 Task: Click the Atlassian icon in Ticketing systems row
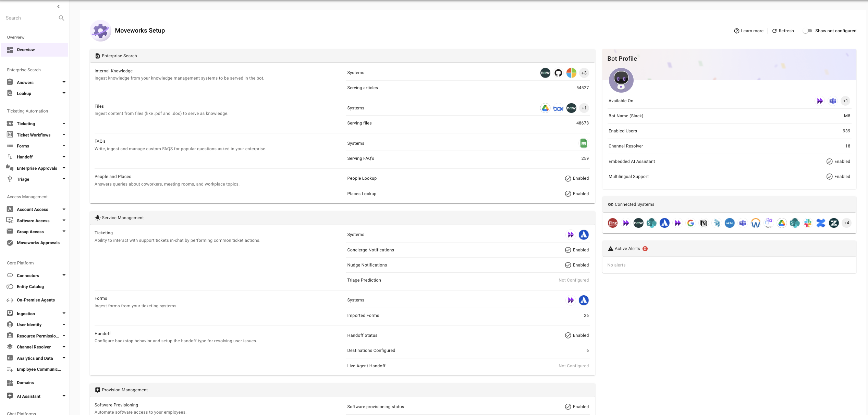[x=584, y=235]
